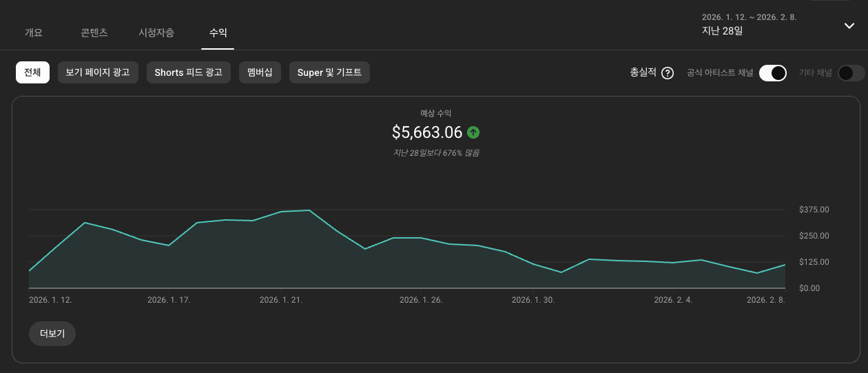
Task: Filter by 보기 페이지 광고
Action: [98, 72]
